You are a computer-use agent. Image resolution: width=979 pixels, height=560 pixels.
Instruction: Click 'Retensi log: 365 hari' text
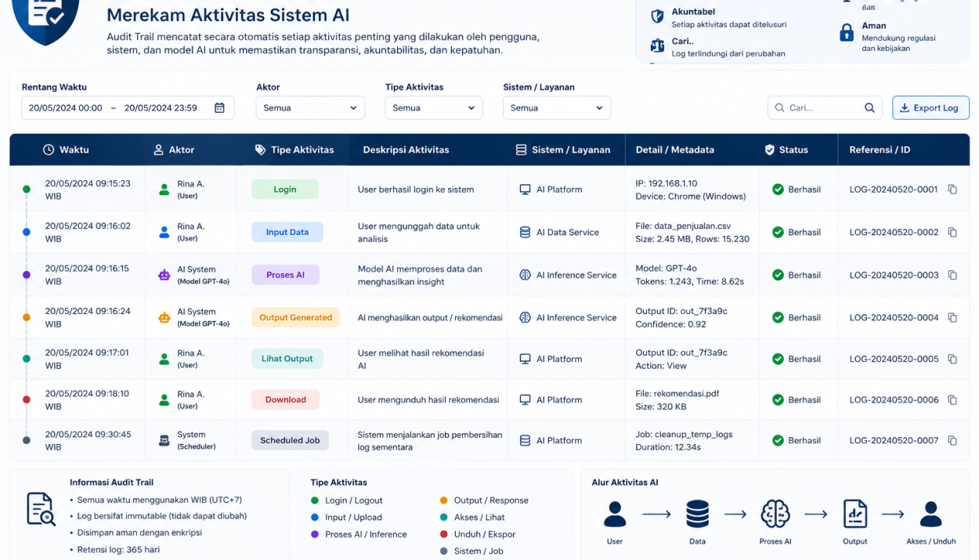tap(118, 550)
